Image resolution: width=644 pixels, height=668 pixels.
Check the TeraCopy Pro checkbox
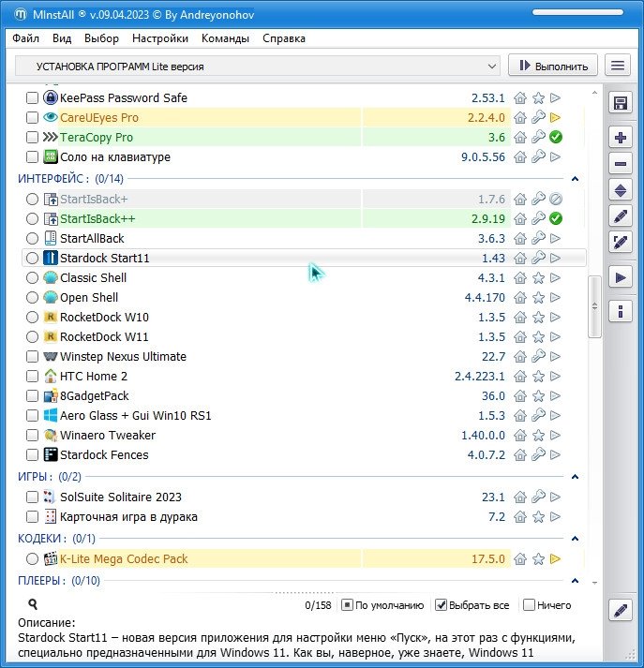[x=32, y=137]
